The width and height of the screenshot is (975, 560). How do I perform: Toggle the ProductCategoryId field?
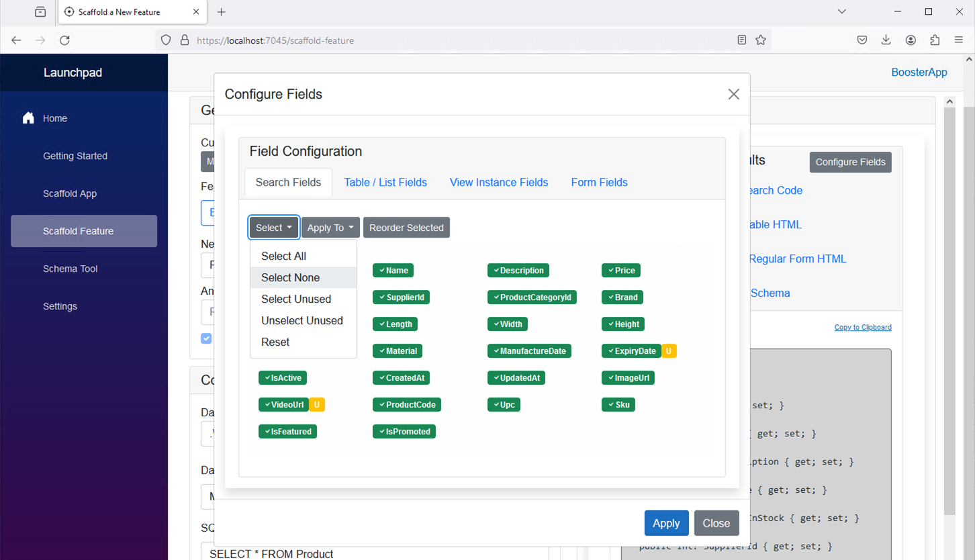pos(532,297)
